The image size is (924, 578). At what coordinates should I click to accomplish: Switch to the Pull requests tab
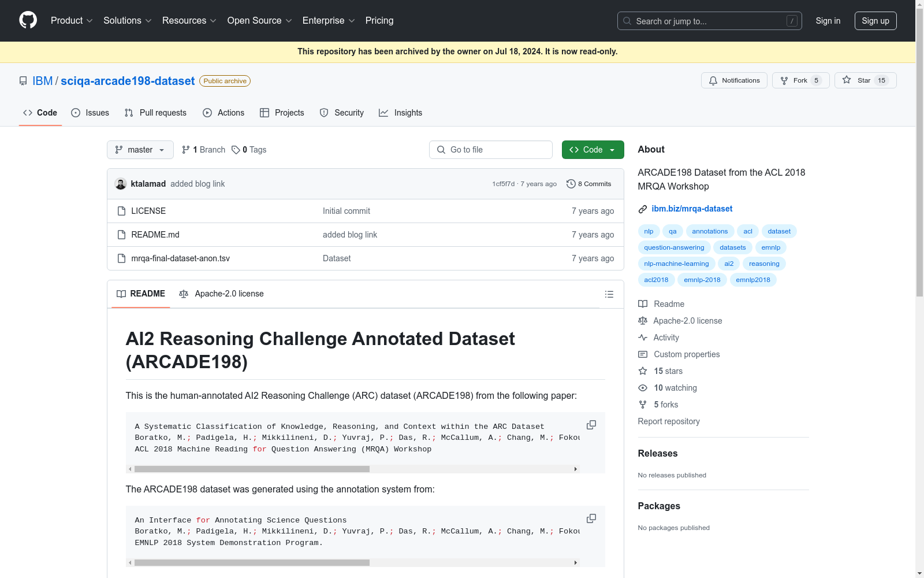(x=155, y=113)
